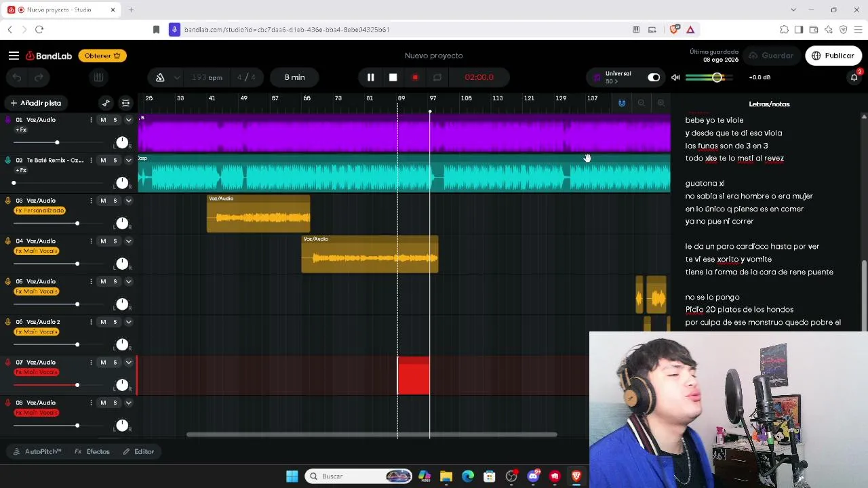Click the undo arrow icon
The width and height of the screenshot is (868, 488).
point(17,77)
